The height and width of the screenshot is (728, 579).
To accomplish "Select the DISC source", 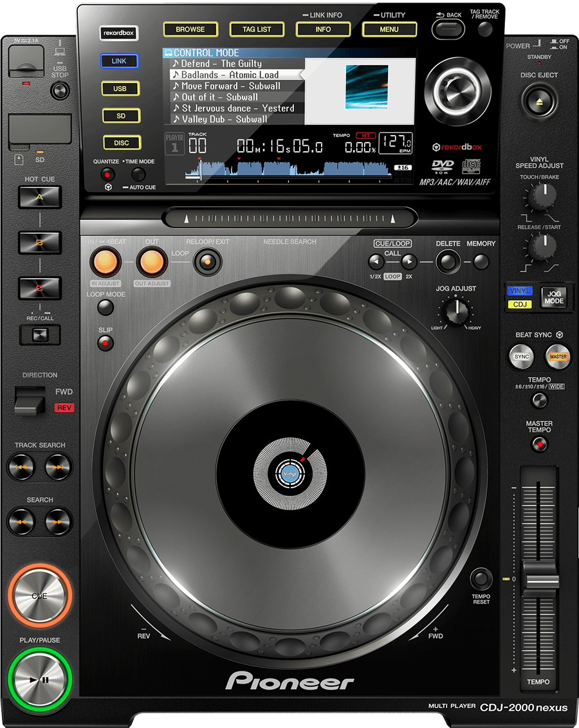I will pos(122,143).
